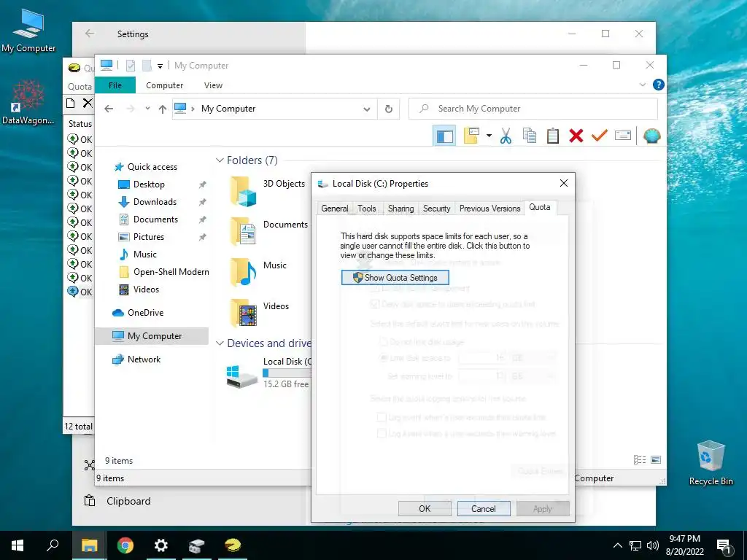Click the Settings gear on the taskbar

tap(161, 545)
